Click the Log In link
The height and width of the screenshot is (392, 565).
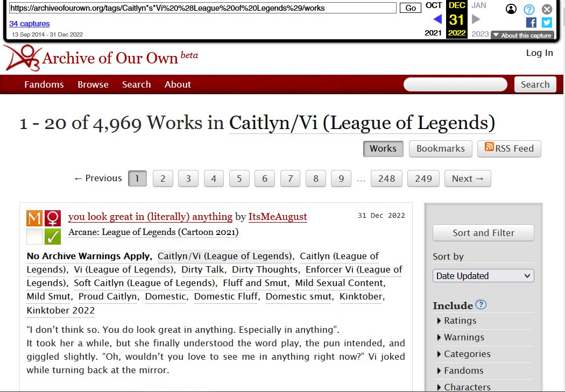(539, 53)
